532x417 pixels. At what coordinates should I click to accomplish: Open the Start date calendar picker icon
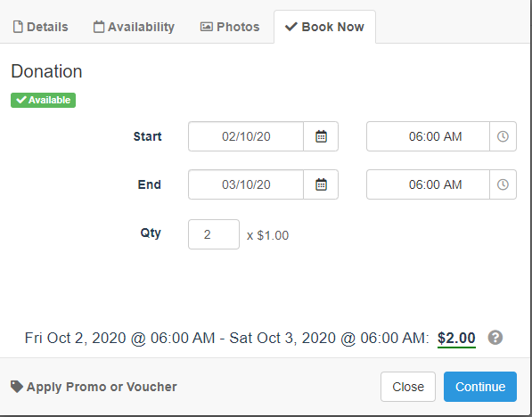pos(321,136)
